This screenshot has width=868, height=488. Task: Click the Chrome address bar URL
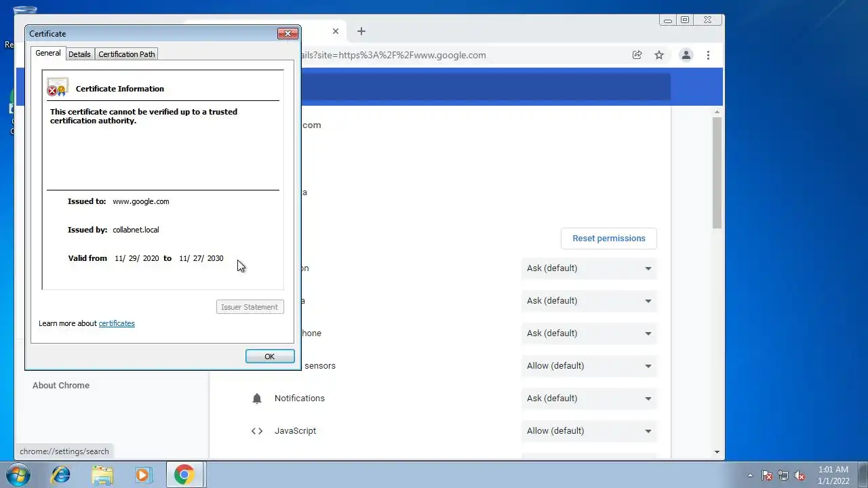pos(393,55)
